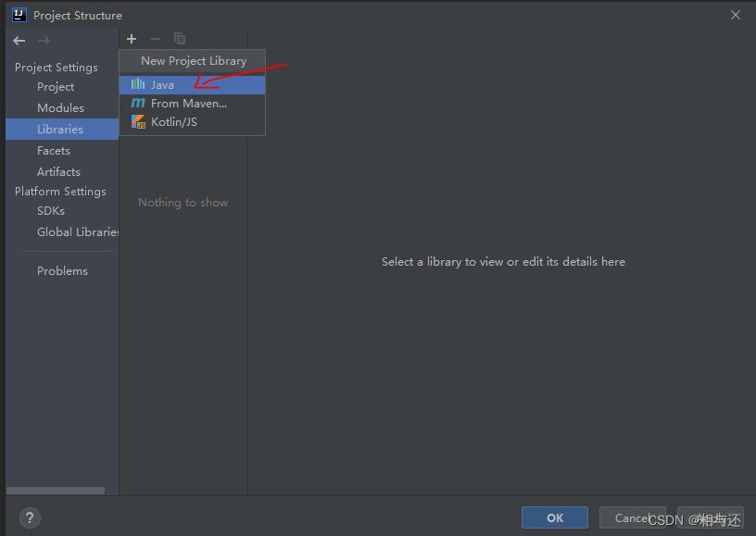Click the Platform Settings heading
The height and width of the screenshot is (536, 756).
[60, 192]
